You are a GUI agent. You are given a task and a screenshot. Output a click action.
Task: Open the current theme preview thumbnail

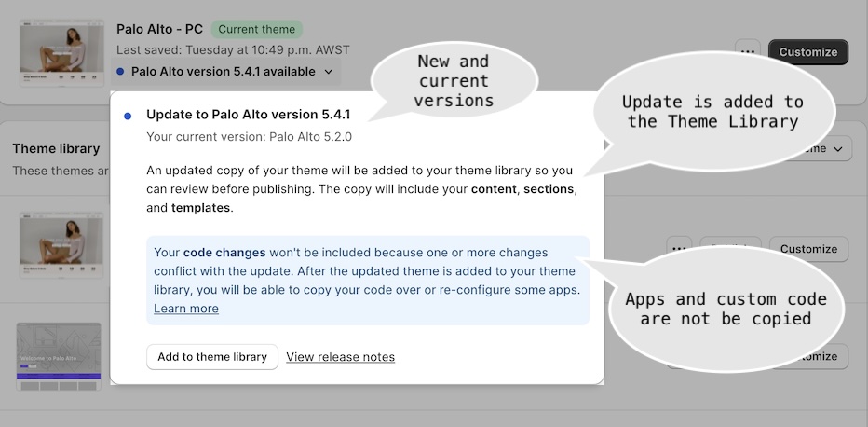click(x=62, y=52)
